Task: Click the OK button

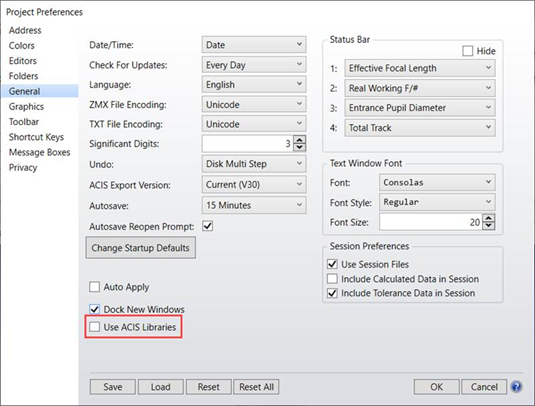Action: tap(436, 387)
